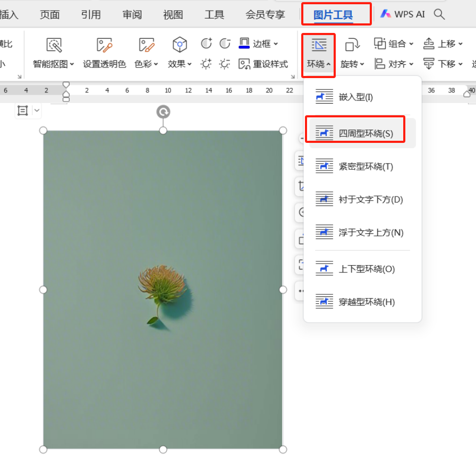Click the layout options icon above the picture
Viewport: 476px width, 460px height.
23,110
